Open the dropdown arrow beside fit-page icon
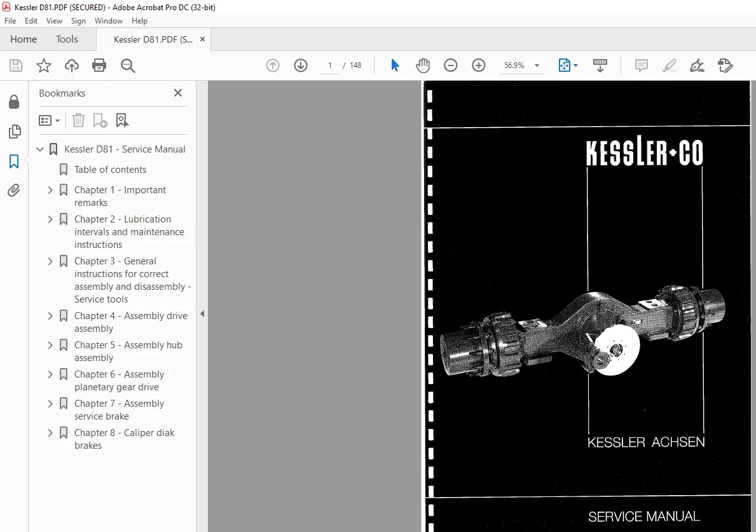 click(575, 65)
